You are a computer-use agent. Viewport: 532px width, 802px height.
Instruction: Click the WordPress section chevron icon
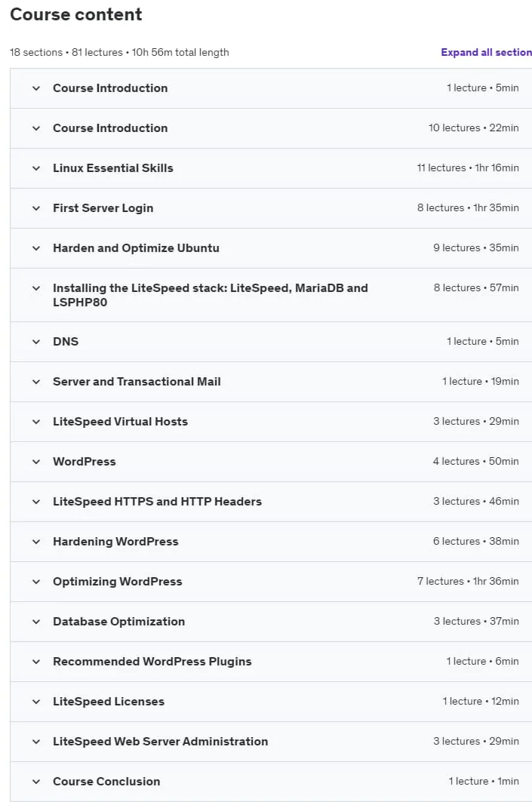36,461
